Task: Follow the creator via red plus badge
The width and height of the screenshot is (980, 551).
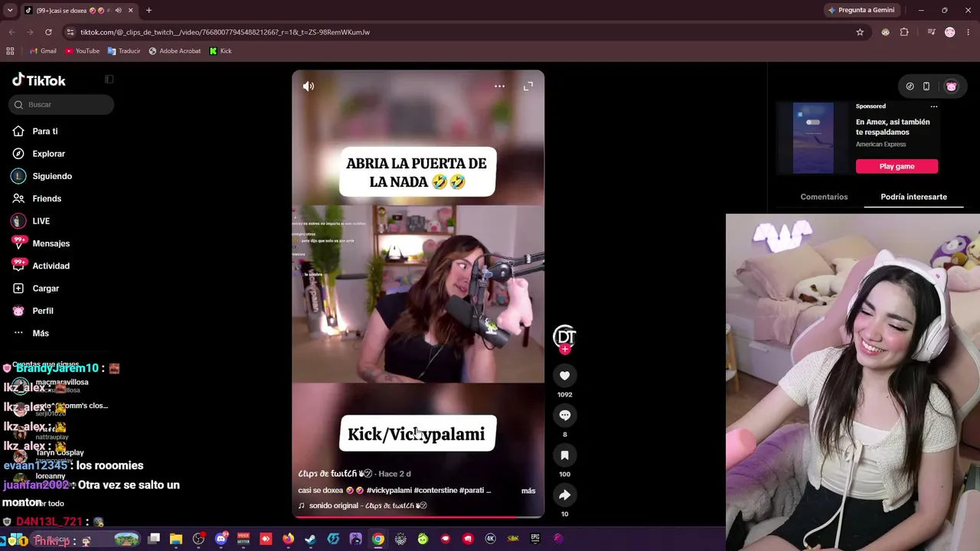Action: point(565,349)
